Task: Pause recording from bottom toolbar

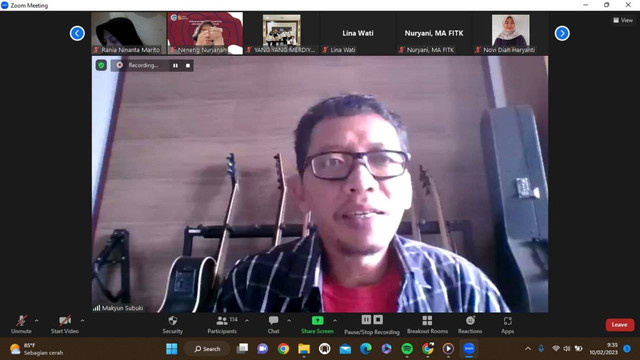Action: click(x=366, y=320)
